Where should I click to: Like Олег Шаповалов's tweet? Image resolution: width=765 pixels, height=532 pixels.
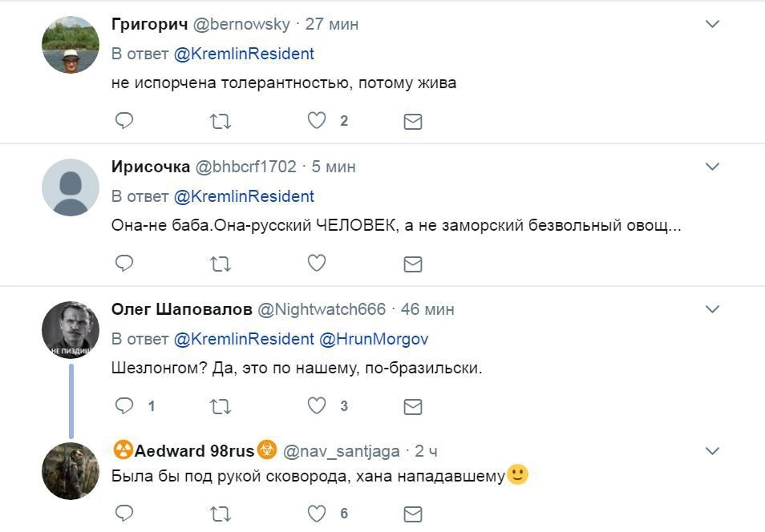point(317,405)
